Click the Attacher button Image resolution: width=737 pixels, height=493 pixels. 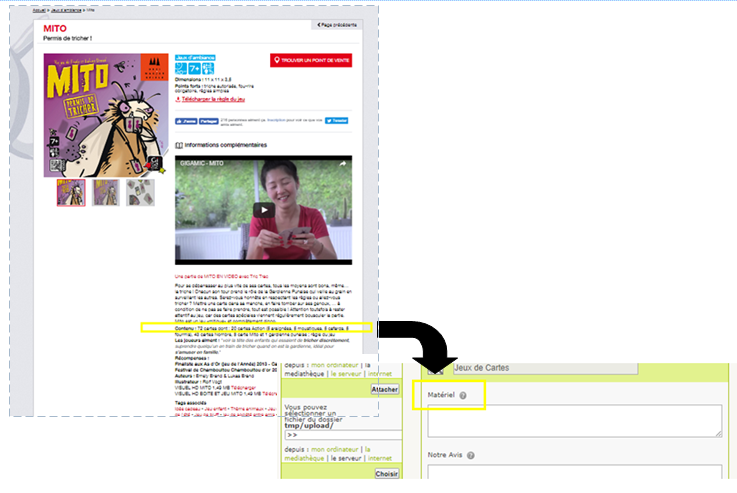click(385, 389)
